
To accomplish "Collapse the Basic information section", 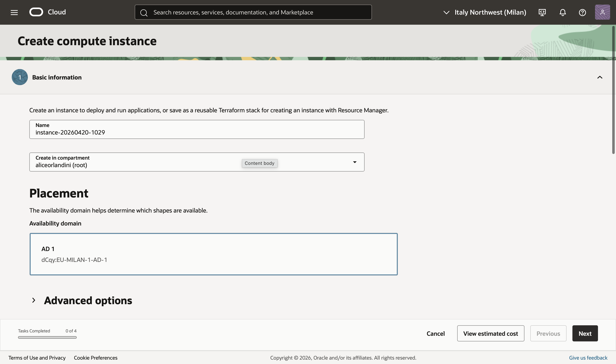I will point(599,77).
